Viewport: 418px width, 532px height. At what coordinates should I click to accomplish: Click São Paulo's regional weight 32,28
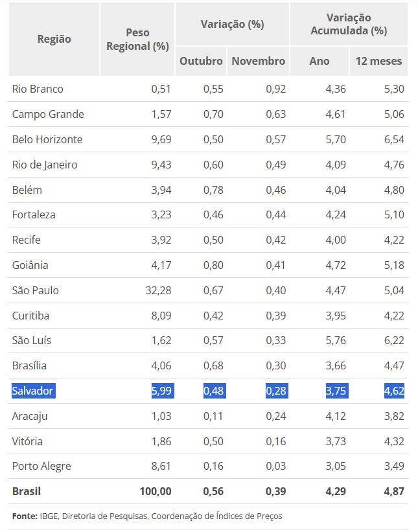158,290
